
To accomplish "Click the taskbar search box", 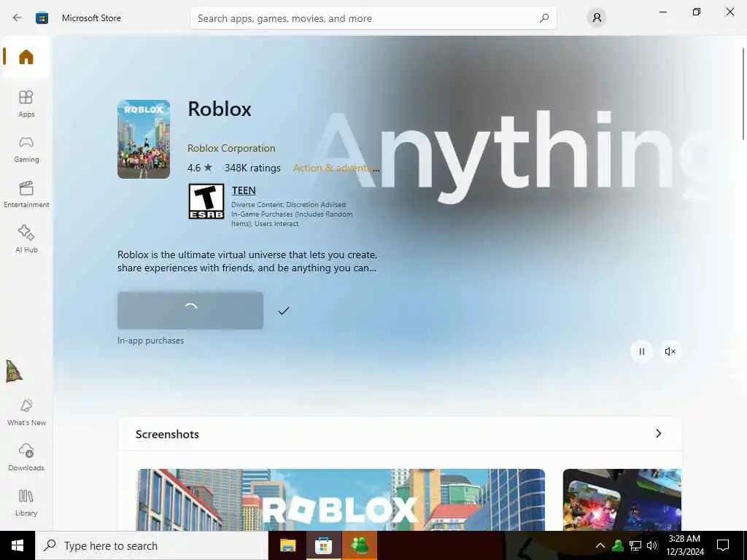I will tap(152, 545).
